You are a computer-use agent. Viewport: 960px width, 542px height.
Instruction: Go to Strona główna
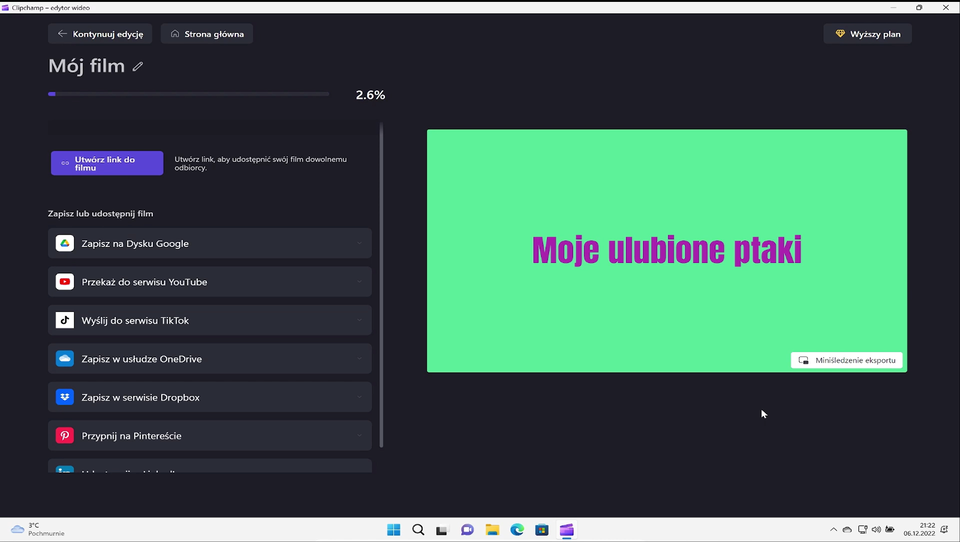pos(207,34)
